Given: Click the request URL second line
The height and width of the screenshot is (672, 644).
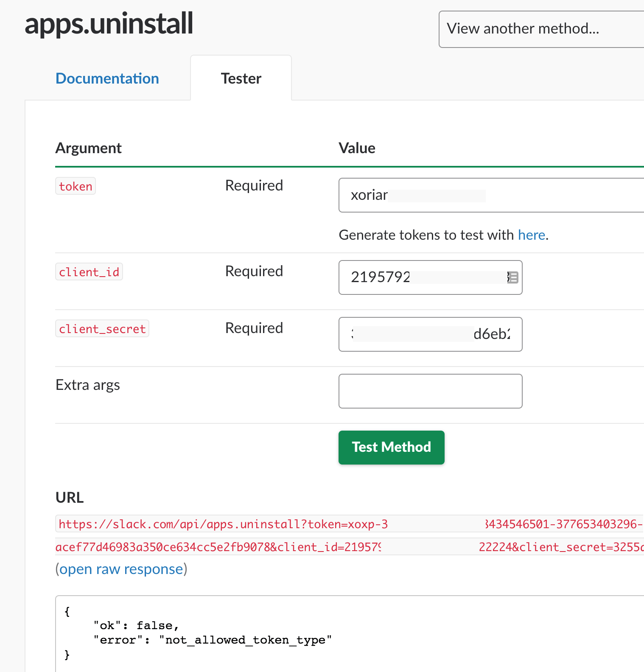Looking at the screenshot, I should click(350, 547).
